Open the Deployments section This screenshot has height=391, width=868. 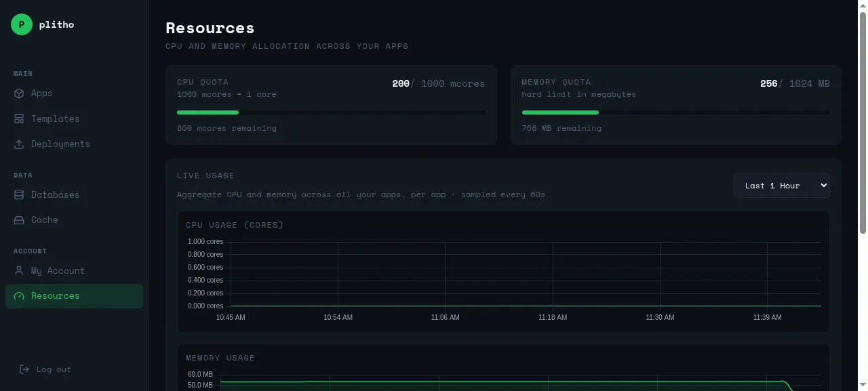pos(74,144)
